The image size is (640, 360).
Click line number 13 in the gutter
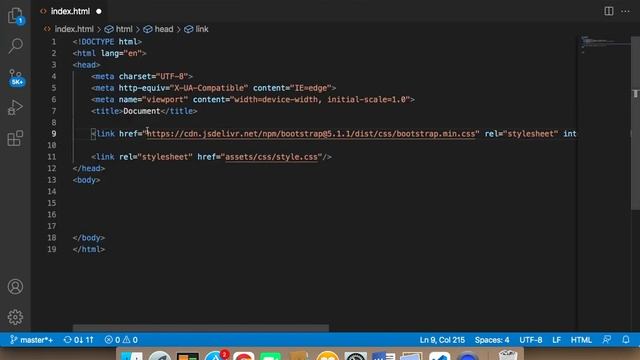[51, 180]
